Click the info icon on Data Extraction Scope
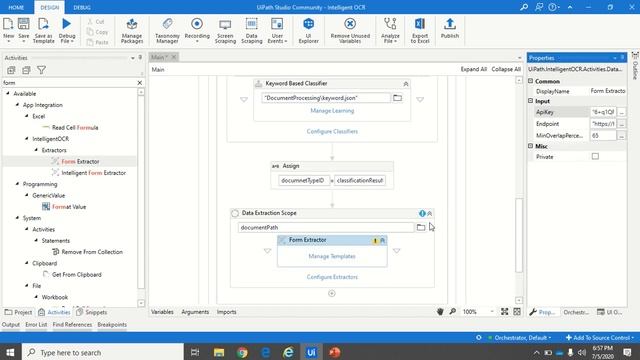 click(x=422, y=213)
